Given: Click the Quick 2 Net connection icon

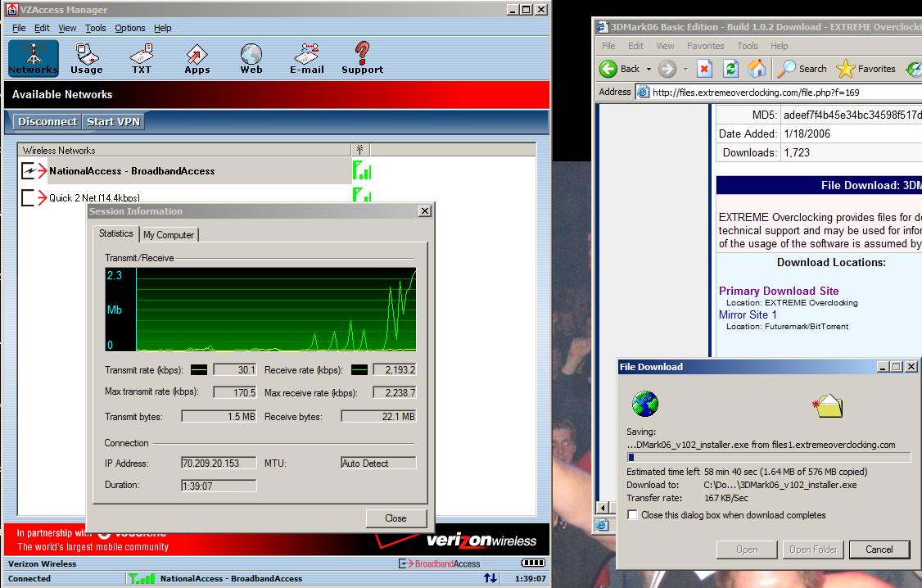Looking at the screenshot, I should pos(34,197).
